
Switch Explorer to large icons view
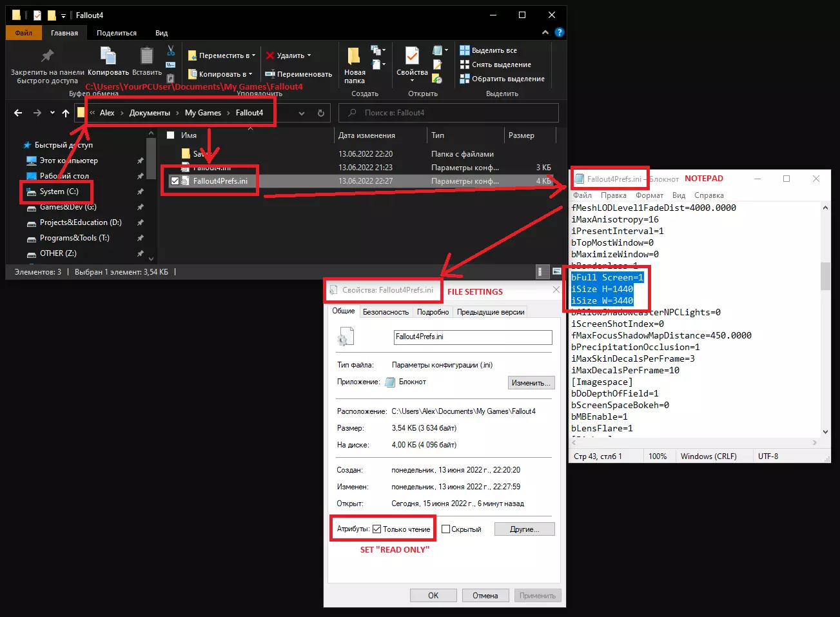[x=556, y=271]
